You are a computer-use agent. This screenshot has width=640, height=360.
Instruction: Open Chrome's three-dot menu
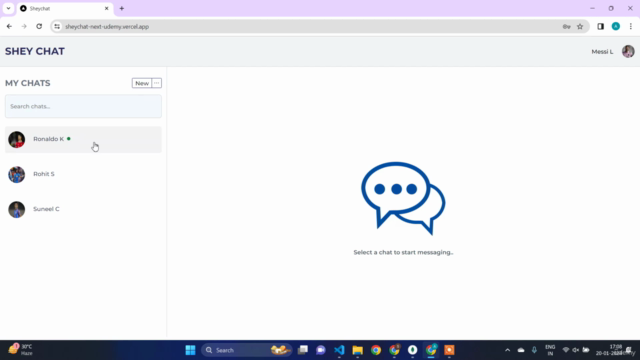(x=631, y=27)
